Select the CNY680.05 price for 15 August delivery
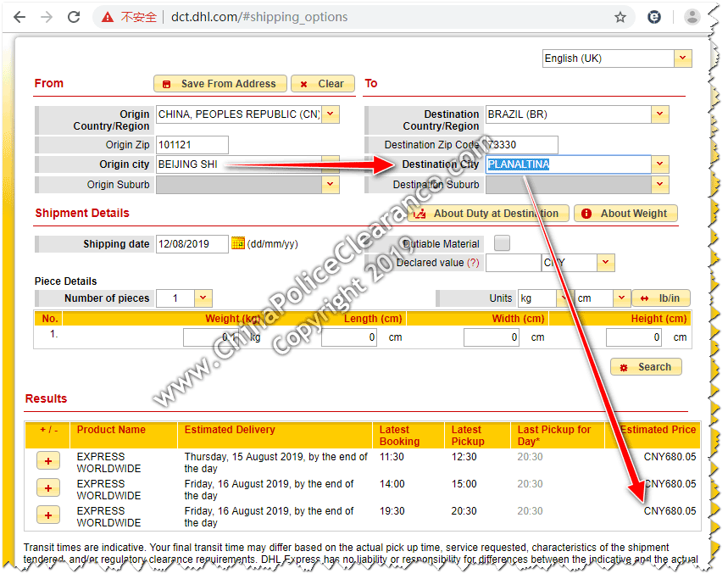Screen dimensions: 728x579 click(x=670, y=457)
